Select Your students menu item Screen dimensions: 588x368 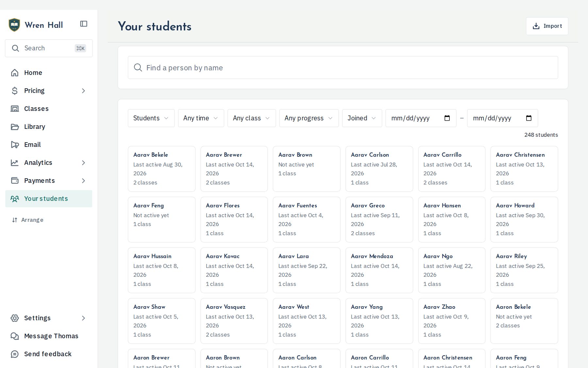tap(49, 199)
